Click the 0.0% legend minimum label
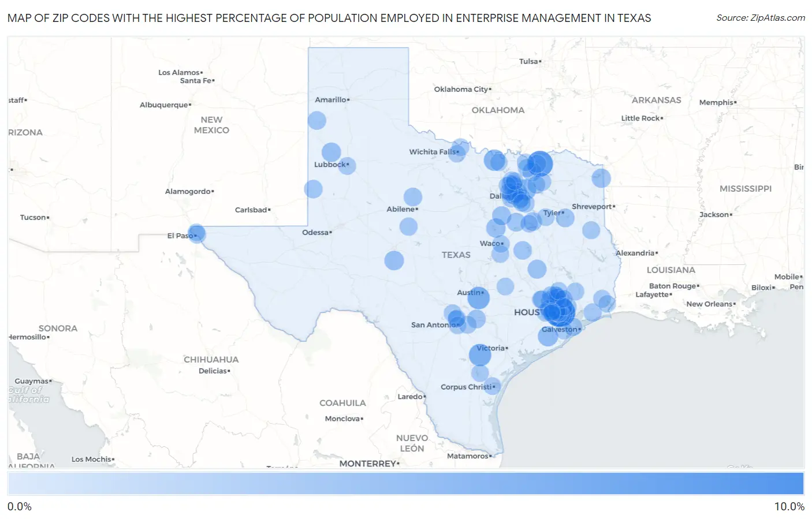The width and height of the screenshot is (812, 519). [20, 507]
